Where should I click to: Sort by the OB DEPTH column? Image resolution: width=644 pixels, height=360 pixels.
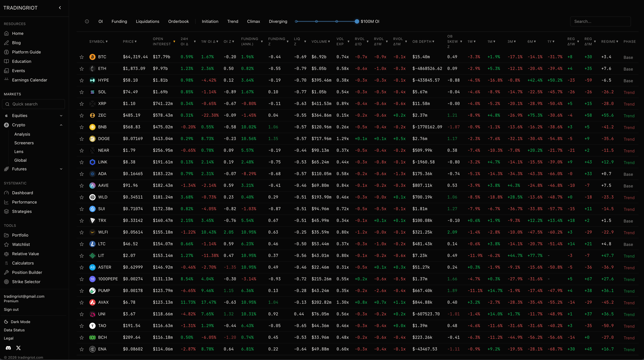[423, 42]
